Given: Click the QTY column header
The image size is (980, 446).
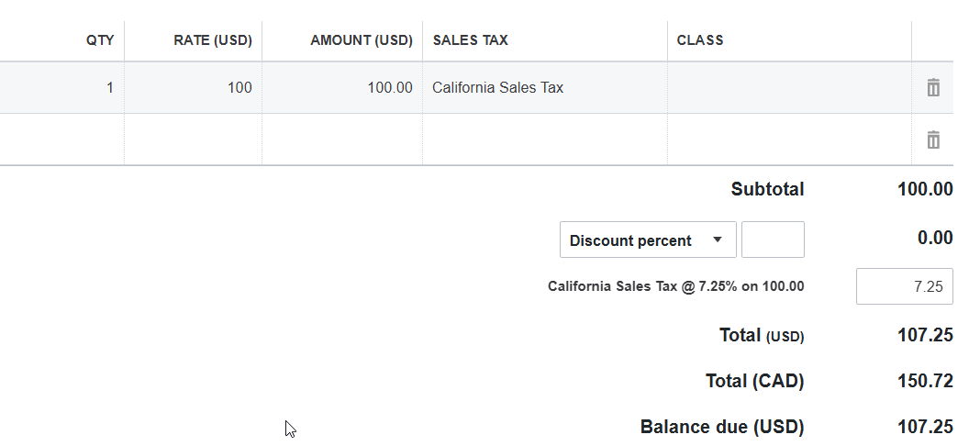Looking at the screenshot, I should [100, 40].
